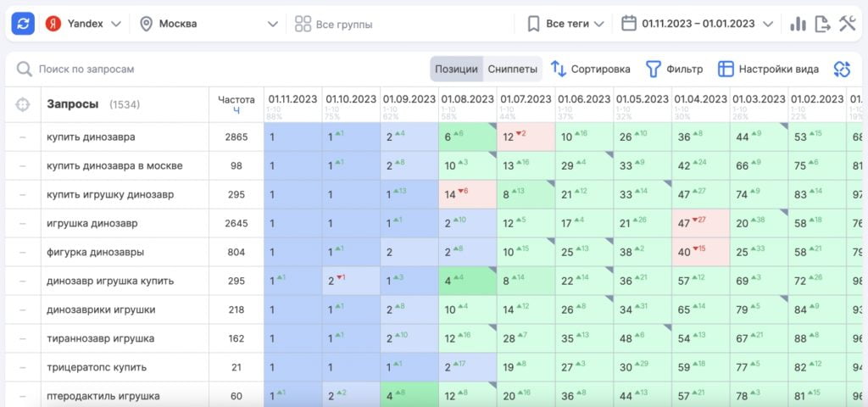
Task: Click the export file icon
Action: tap(822, 24)
